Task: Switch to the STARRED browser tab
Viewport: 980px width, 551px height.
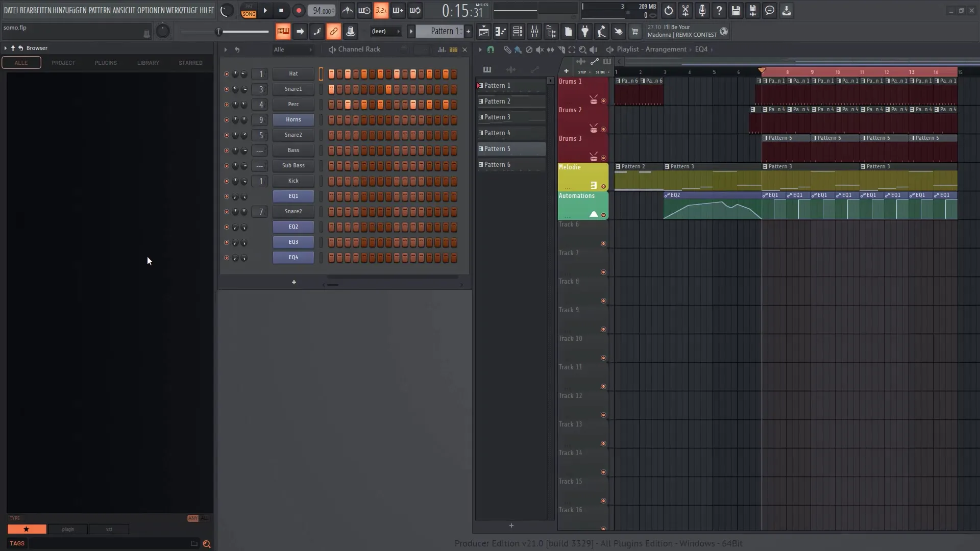Action: [x=190, y=63]
